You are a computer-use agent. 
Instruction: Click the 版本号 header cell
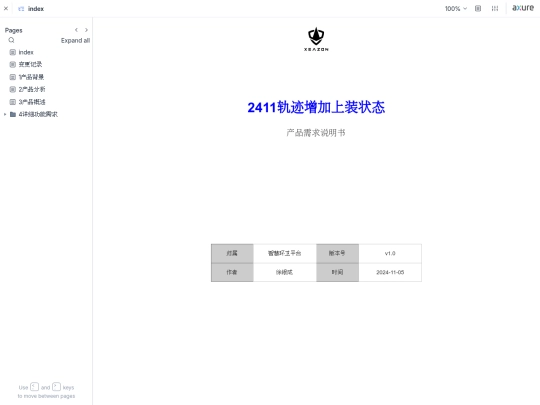point(337,253)
